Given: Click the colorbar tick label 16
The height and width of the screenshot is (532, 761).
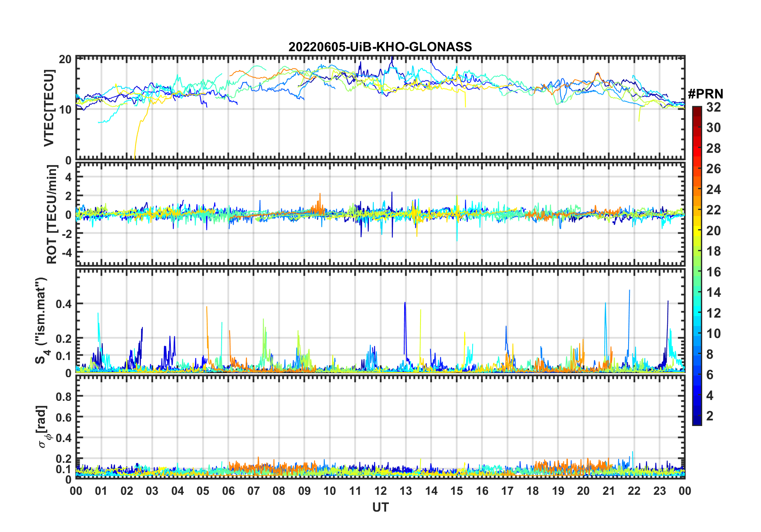Looking at the screenshot, I should click(713, 272).
